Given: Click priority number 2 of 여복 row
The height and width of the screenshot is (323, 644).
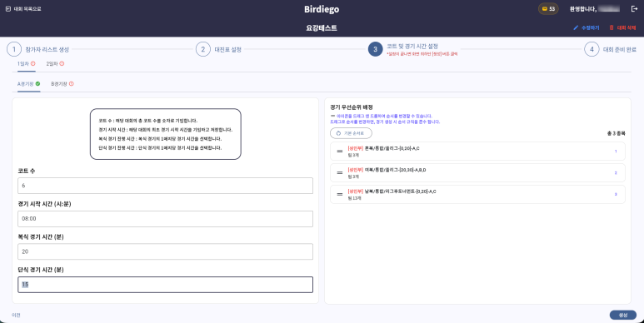Looking at the screenshot, I should pyautogui.click(x=616, y=173).
